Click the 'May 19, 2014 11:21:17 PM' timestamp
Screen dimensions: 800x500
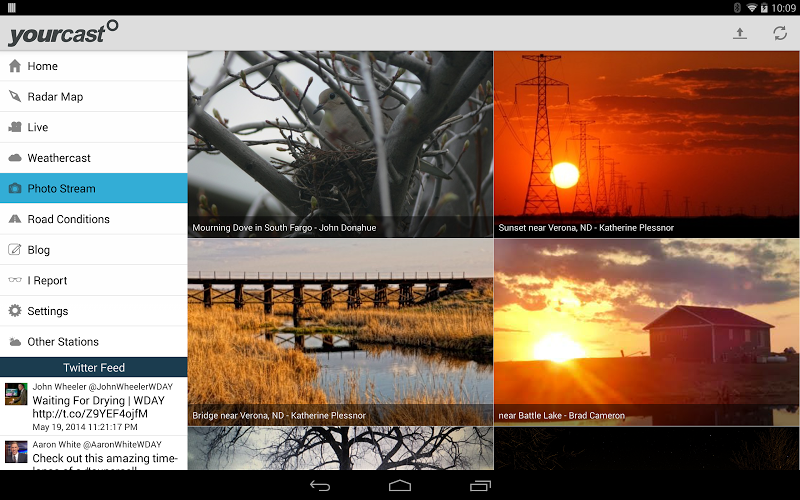85,427
